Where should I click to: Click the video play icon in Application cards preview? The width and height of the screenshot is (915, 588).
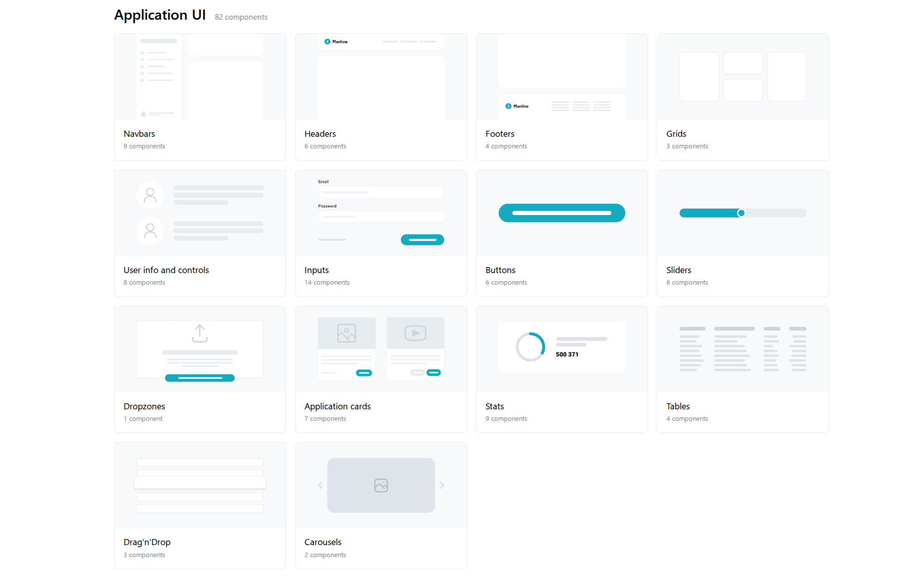(415, 333)
